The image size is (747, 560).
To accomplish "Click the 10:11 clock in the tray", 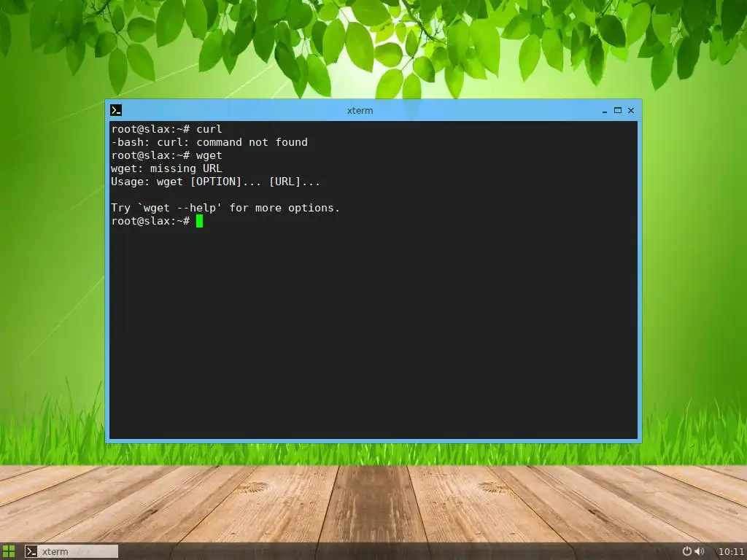I will tap(731, 552).
